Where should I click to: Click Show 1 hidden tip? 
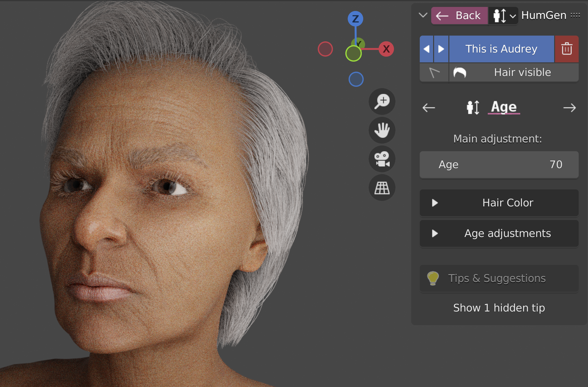click(499, 308)
